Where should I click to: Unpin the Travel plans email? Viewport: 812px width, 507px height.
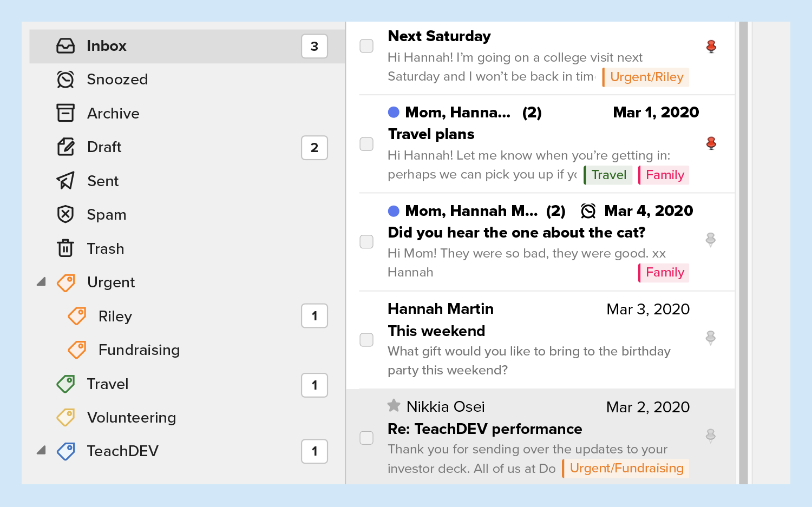[711, 143]
